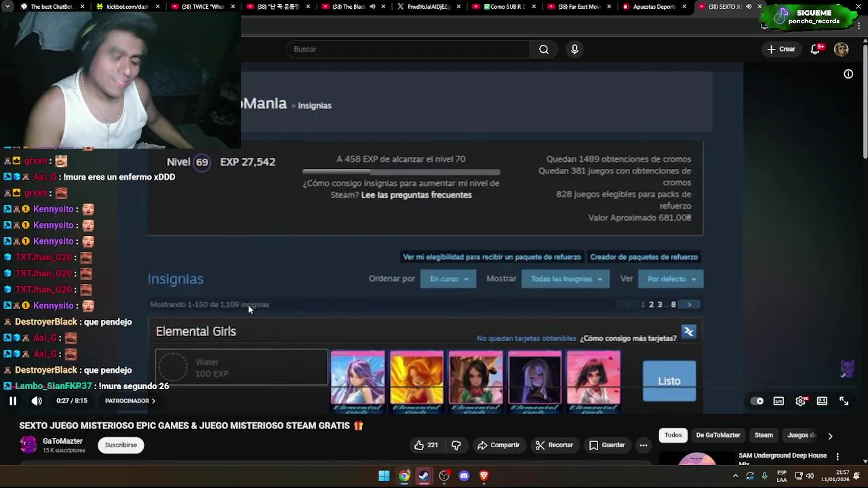This screenshot has width=868, height=488.
Task: Open YouTube notifications bell
Action: click(816, 49)
